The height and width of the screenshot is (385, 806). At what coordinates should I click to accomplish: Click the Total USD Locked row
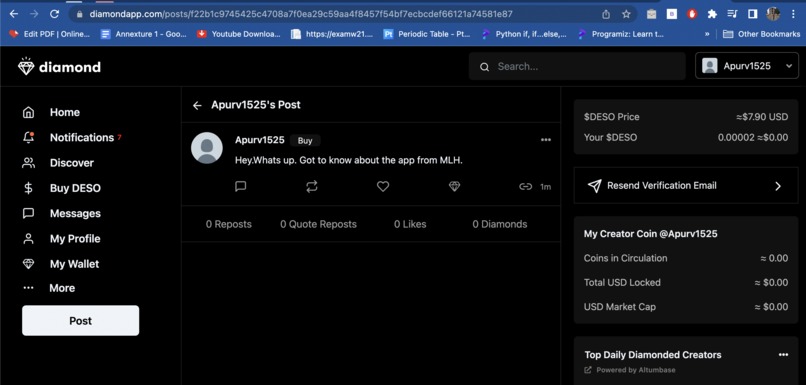[x=686, y=282]
